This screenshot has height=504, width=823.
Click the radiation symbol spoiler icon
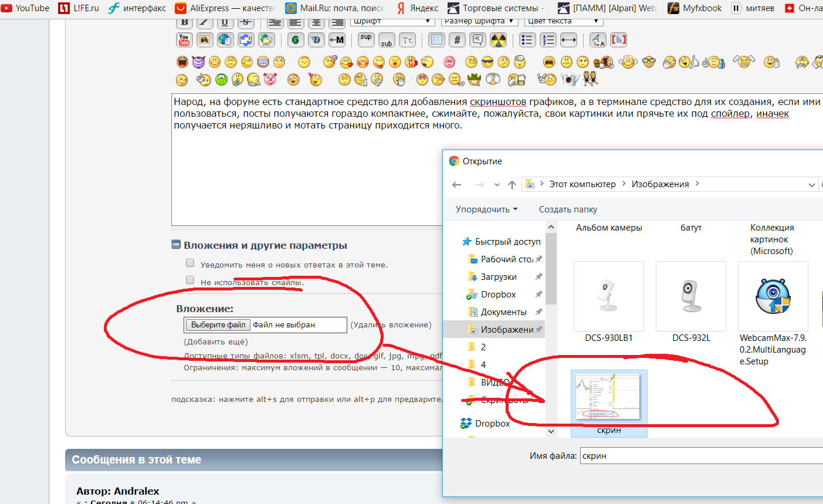click(498, 40)
